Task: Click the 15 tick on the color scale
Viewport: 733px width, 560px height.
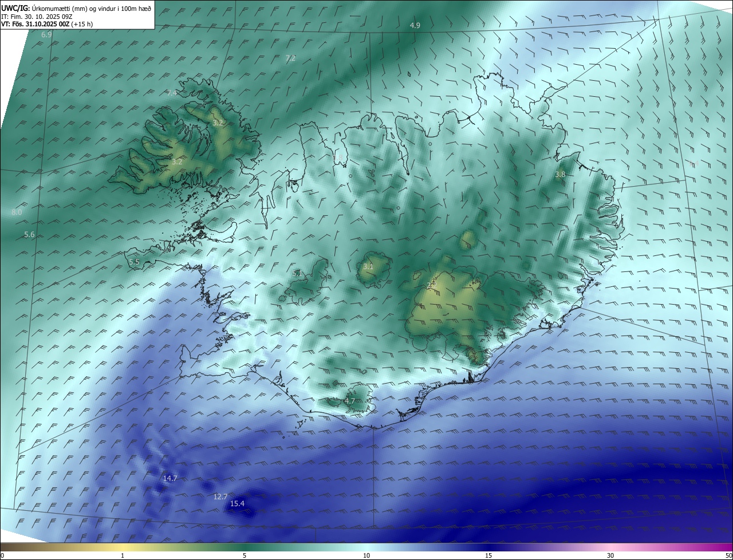Action: click(488, 556)
